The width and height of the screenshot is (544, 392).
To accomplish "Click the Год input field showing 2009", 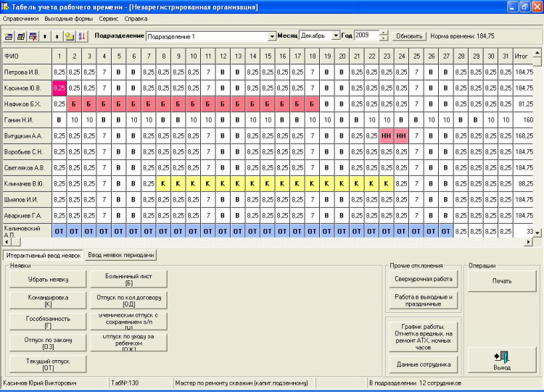I will [x=366, y=36].
